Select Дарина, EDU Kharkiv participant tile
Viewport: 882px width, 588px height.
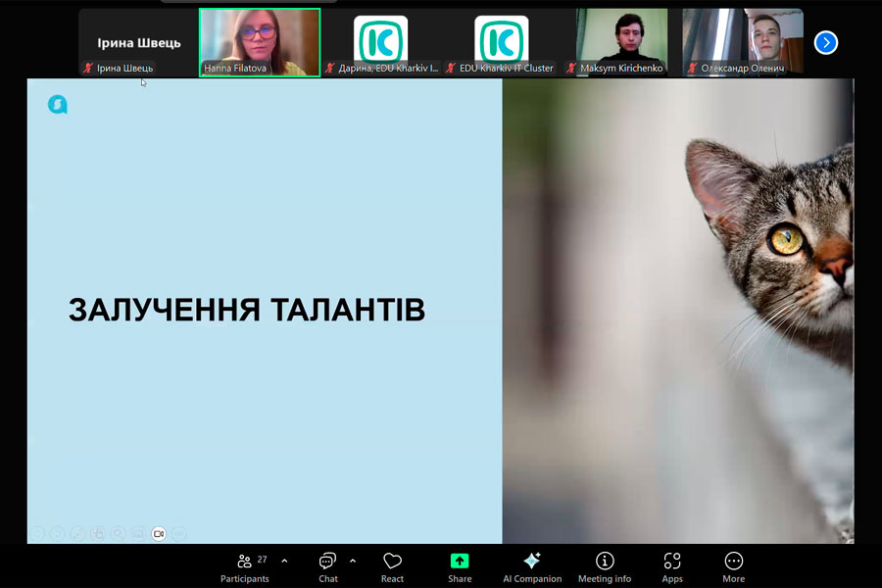[x=381, y=42]
